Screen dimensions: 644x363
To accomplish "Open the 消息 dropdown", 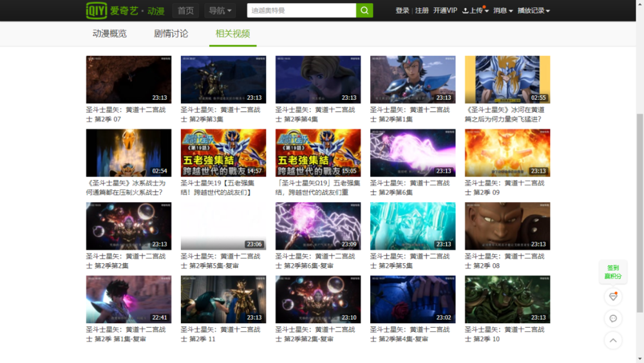I will (x=503, y=11).
